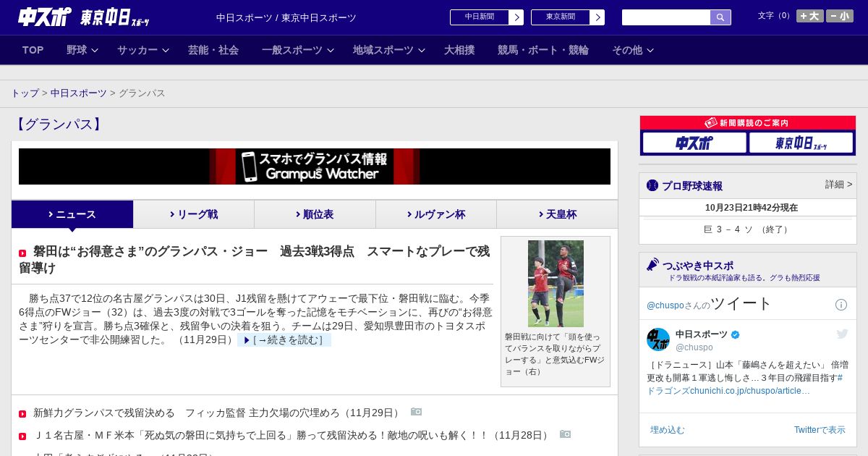Click 中スポ subscription banner button

point(694,143)
